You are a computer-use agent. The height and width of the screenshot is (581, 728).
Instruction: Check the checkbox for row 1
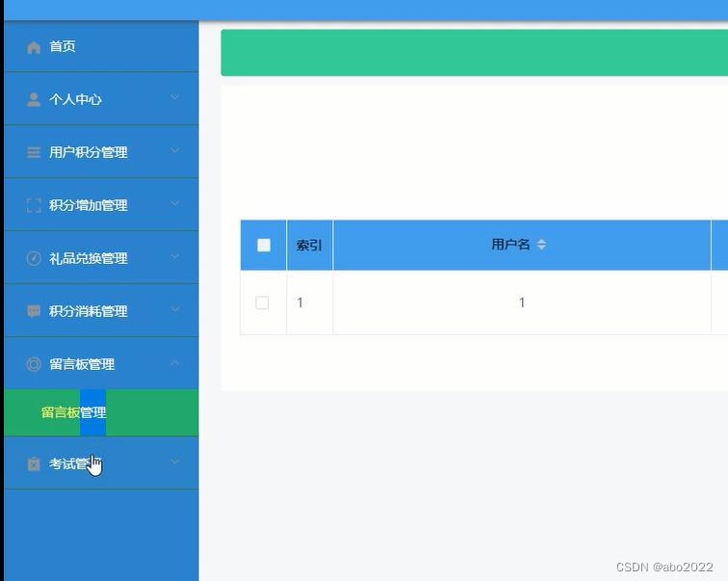(x=262, y=303)
